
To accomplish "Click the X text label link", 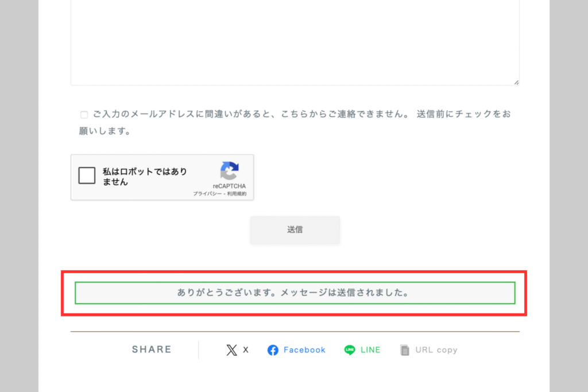I will (x=246, y=350).
